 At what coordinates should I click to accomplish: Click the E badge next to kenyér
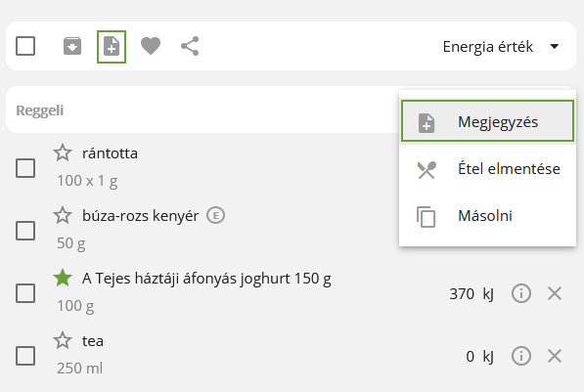click(x=215, y=215)
